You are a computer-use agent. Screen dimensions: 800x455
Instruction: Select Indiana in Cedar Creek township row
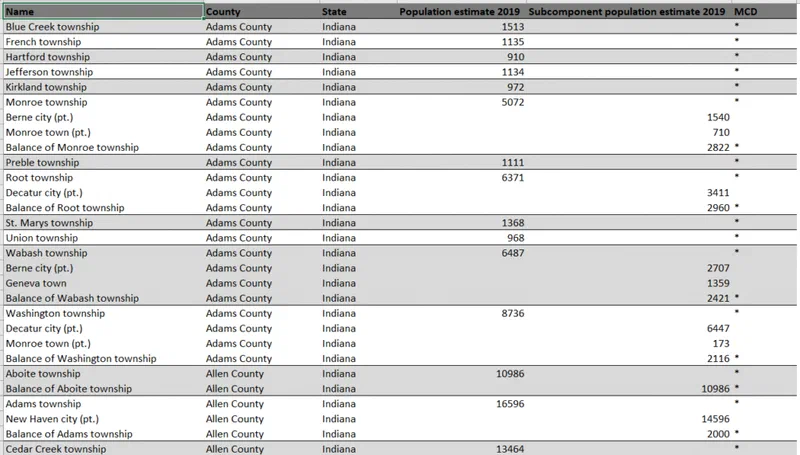[339, 449]
